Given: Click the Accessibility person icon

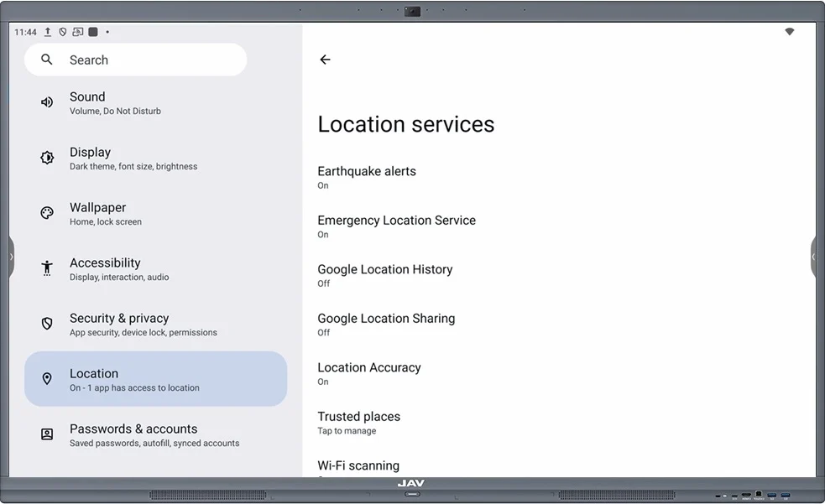Looking at the screenshot, I should (46, 268).
